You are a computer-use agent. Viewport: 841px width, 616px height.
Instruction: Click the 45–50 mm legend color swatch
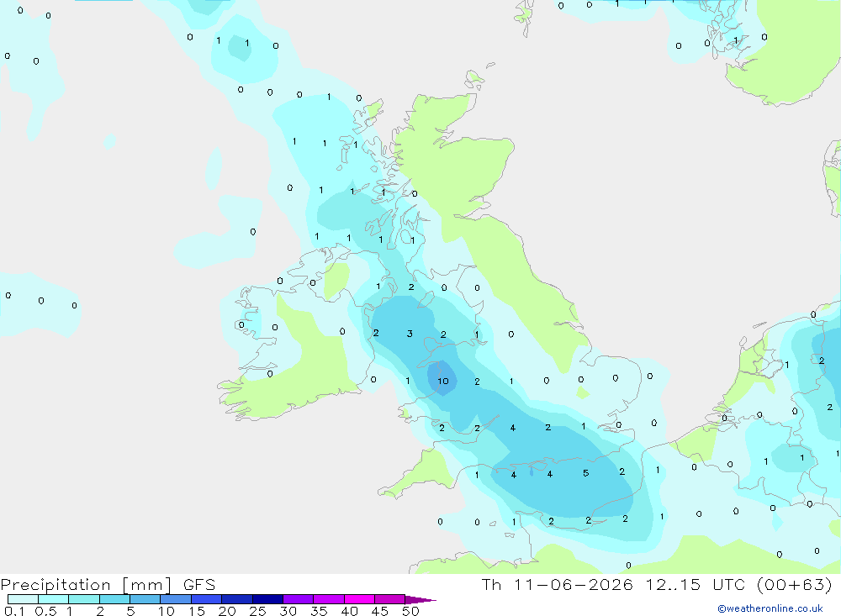pyautogui.click(x=390, y=599)
